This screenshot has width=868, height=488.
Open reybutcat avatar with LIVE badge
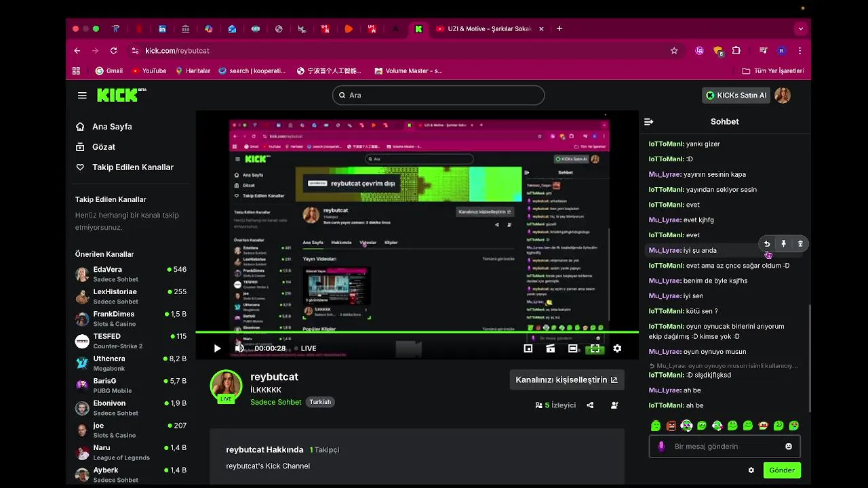pos(226,386)
